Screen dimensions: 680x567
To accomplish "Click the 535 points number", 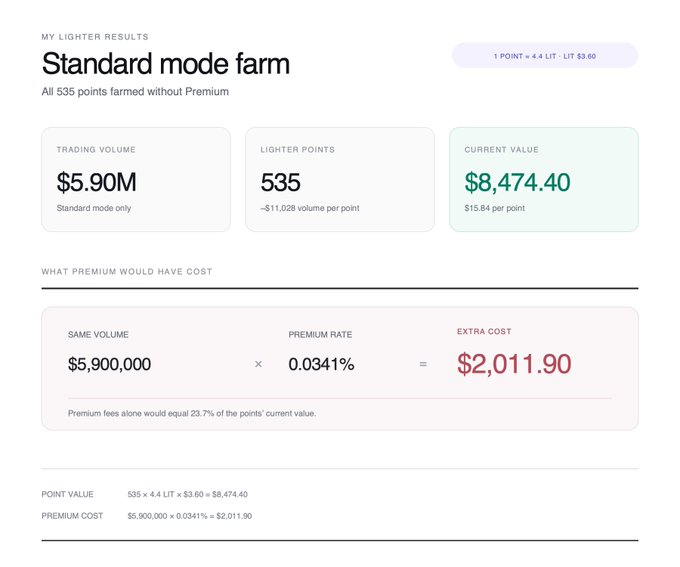I will [280, 182].
